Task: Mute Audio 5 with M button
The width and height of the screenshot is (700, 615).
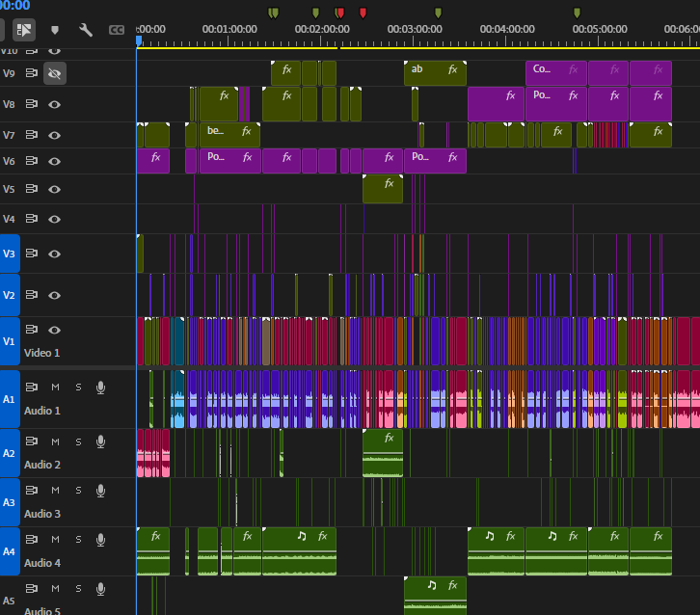Action: (x=55, y=588)
